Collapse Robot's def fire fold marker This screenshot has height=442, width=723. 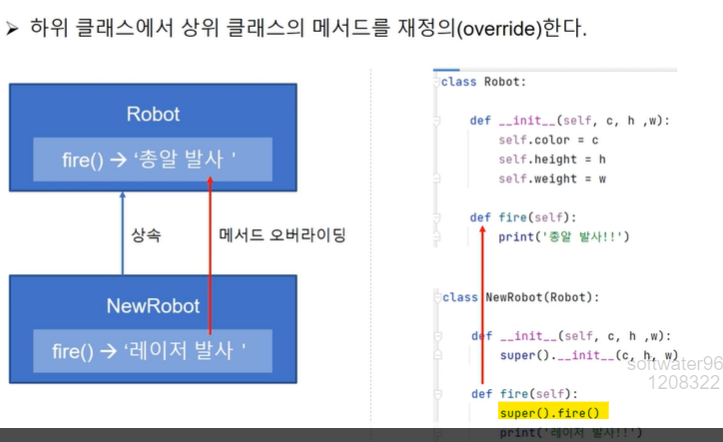437,218
